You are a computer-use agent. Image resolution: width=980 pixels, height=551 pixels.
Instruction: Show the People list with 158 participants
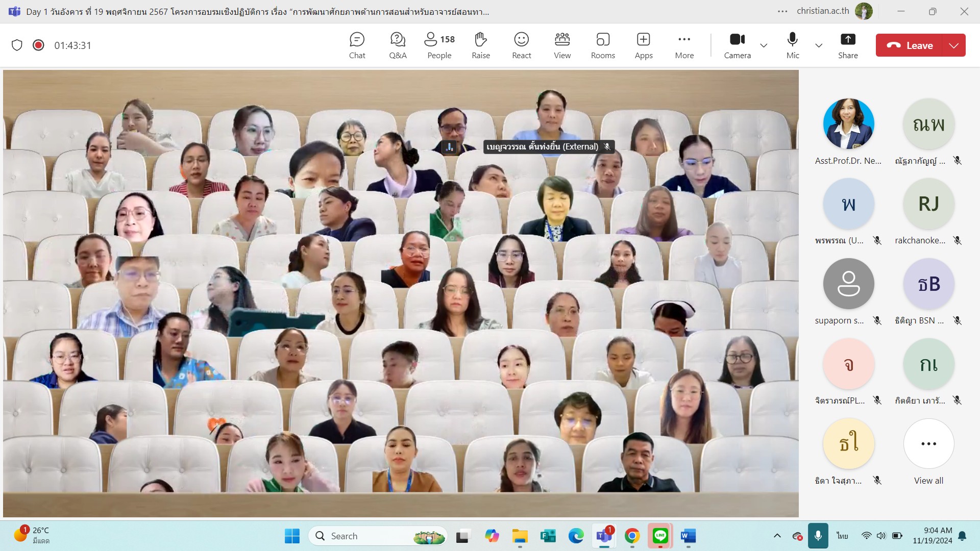[439, 45]
